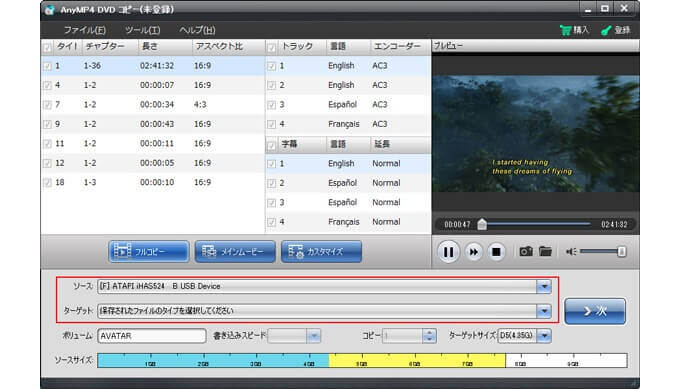Select the Main Movie mode button
The image size is (696, 389).
235,252
